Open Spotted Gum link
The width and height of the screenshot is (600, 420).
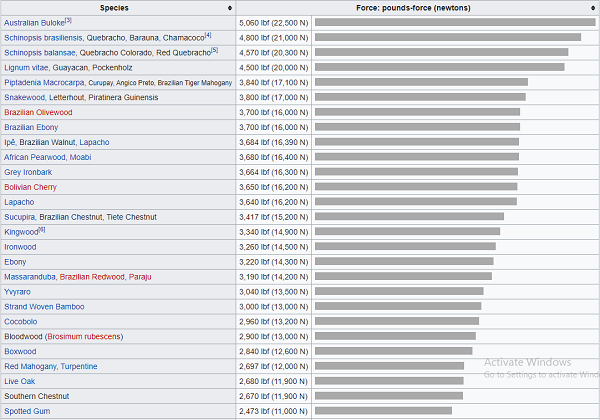coord(27,411)
